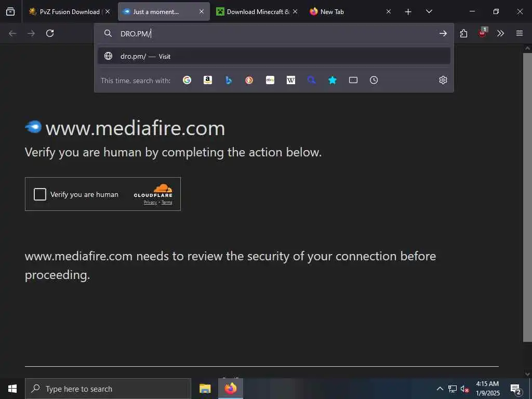Search this time with Wikipedia
Image resolution: width=532 pixels, height=399 pixels.
pos(291,80)
